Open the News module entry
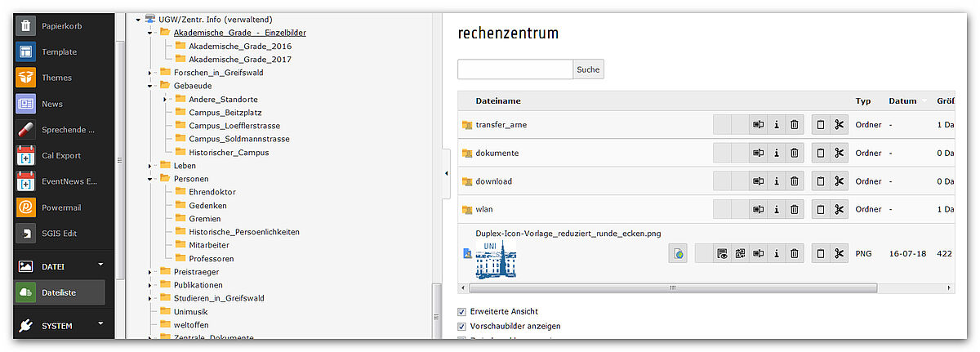Screen dimensions: 980x352 [52, 104]
